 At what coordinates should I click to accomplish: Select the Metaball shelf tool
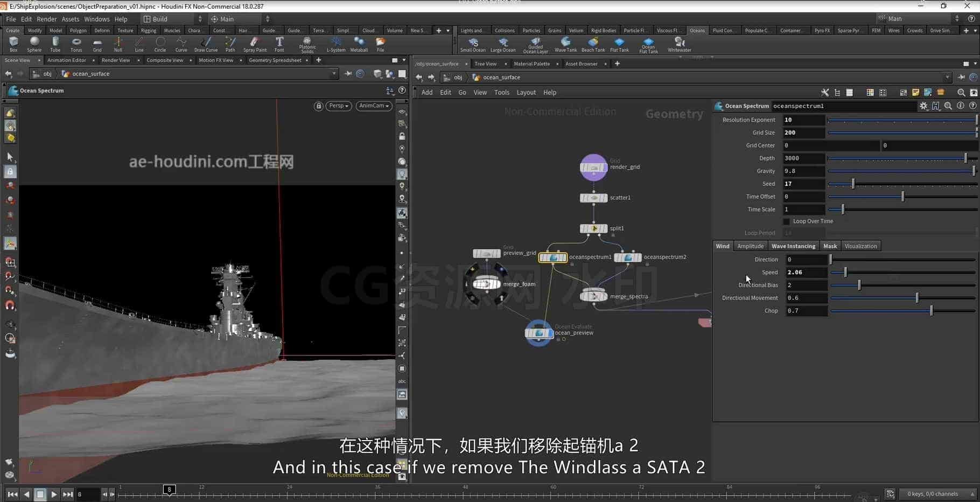359,44
